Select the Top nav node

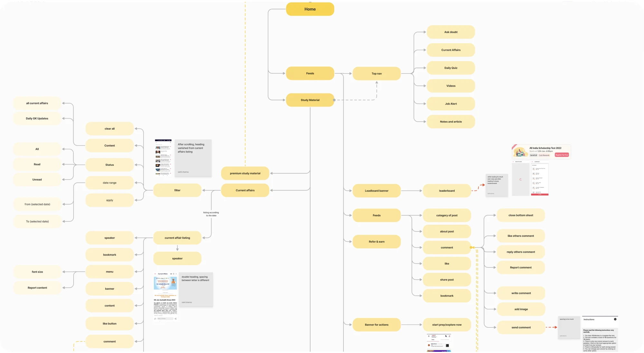[x=376, y=74]
